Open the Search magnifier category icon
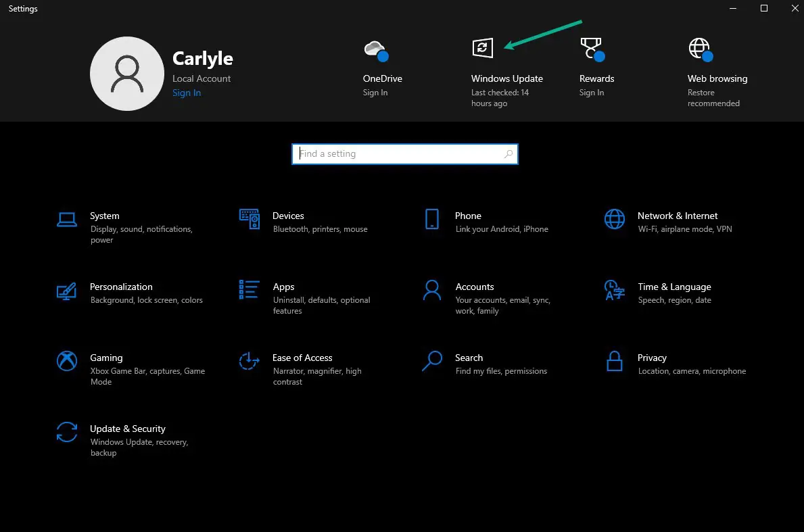Image resolution: width=804 pixels, height=532 pixels. 432,361
